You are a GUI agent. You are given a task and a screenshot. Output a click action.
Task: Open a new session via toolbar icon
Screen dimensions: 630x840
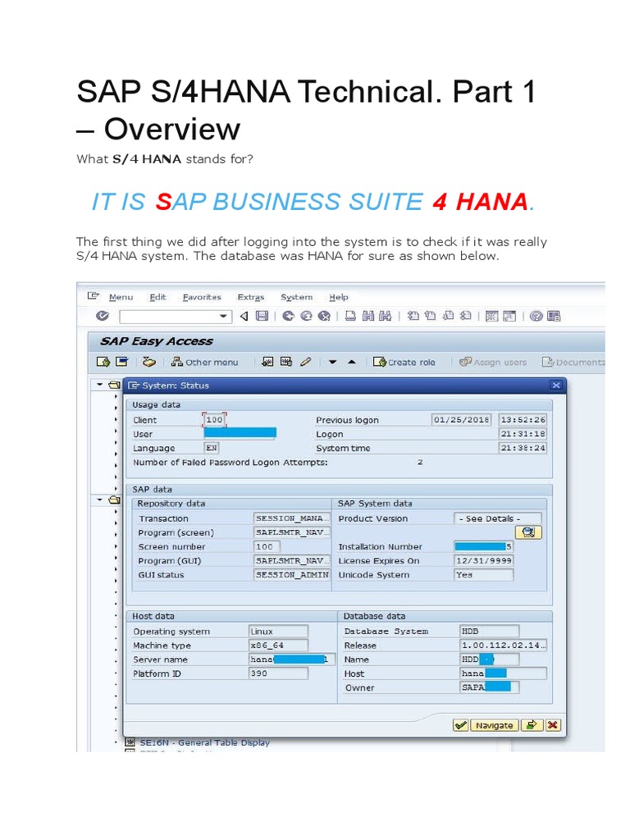pos(491,316)
